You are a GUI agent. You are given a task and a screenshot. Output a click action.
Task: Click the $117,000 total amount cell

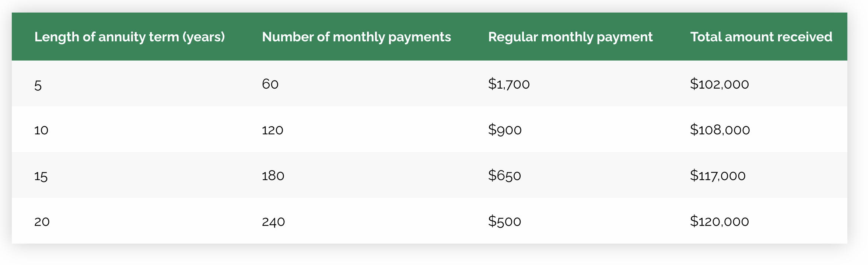718,176
